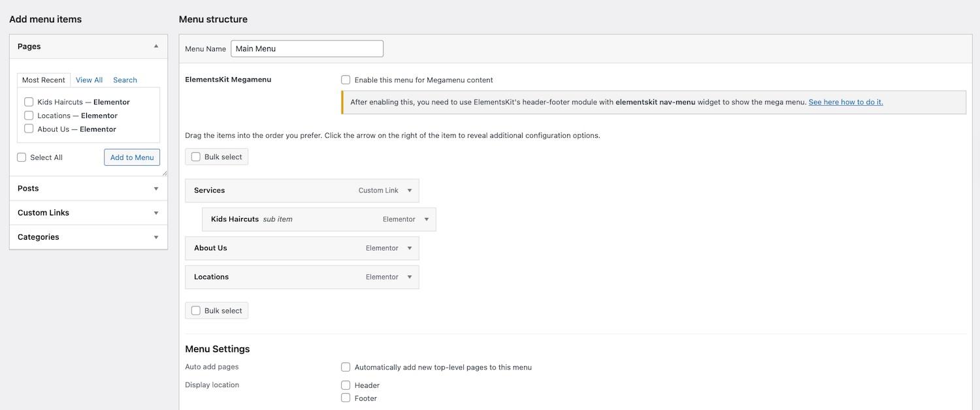Focus the Menu Name input field

[307, 48]
